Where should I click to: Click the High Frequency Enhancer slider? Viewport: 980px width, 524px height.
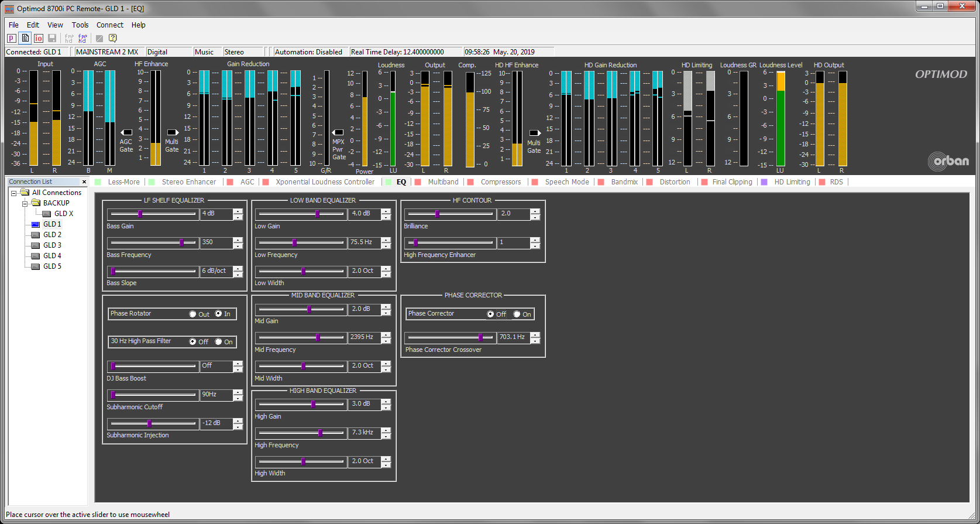(x=451, y=242)
